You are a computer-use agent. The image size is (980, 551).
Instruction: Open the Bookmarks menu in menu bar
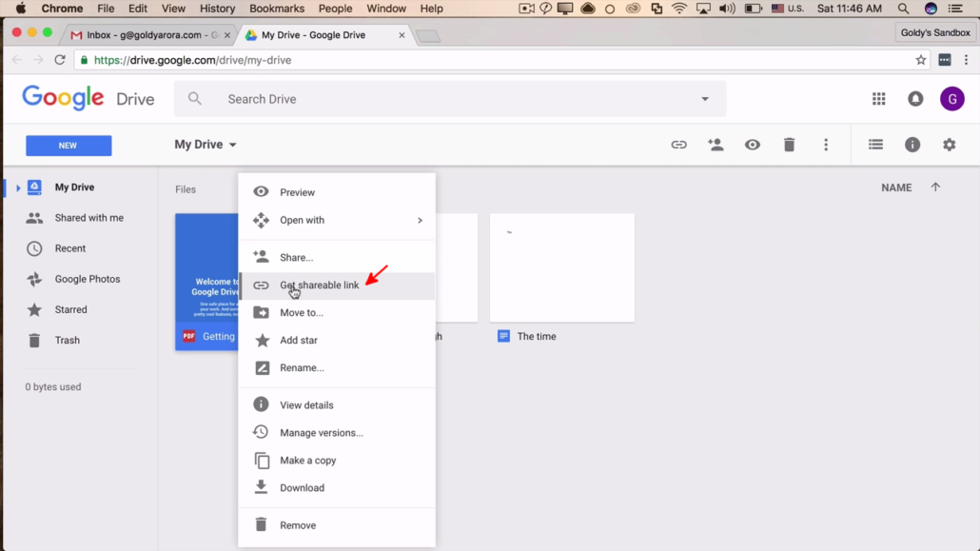point(277,9)
